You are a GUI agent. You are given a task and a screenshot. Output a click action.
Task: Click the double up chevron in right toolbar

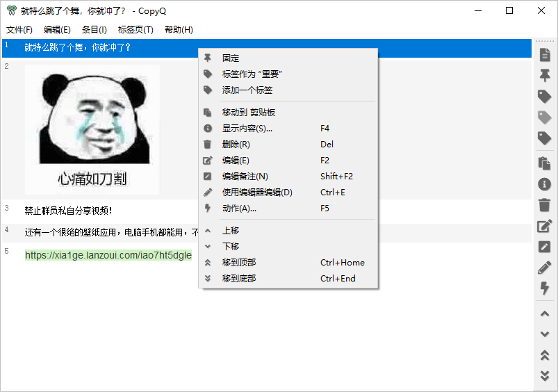[x=545, y=355]
